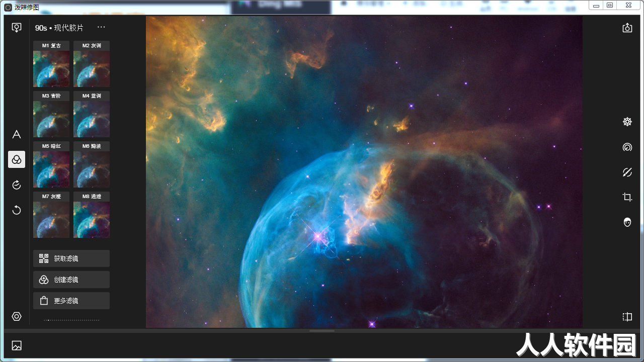
Task: Open the face portrait icon on right
Action: click(627, 222)
